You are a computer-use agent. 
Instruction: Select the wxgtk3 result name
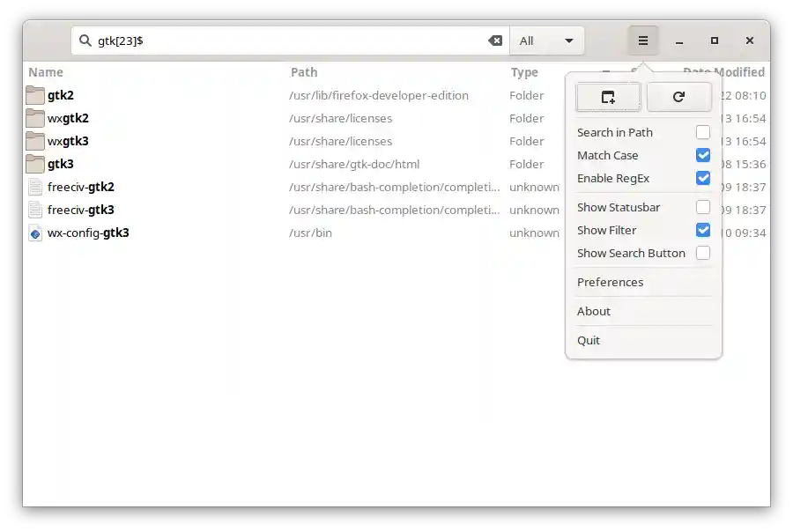68,141
